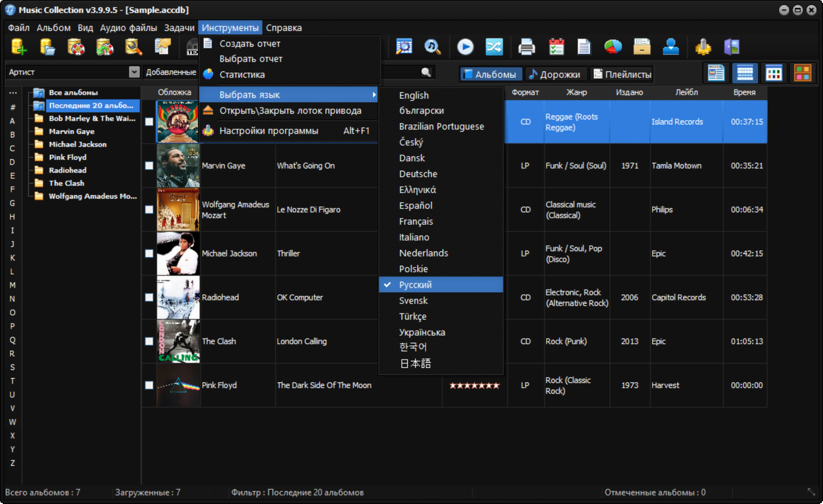The width and height of the screenshot is (823, 504).
Task: Click the search magnifier in filter field
Action: (x=426, y=72)
